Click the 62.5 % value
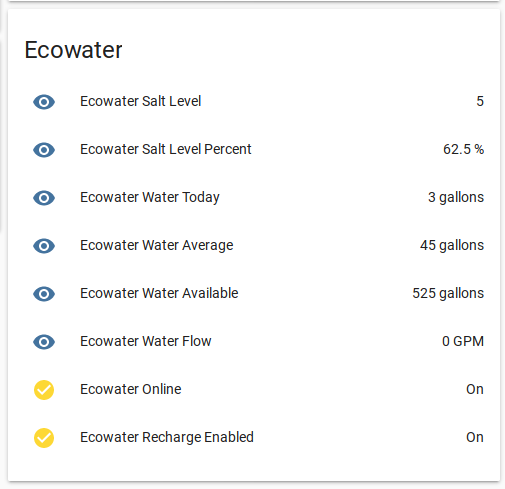This screenshot has width=505, height=489. (x=463, y=149)
